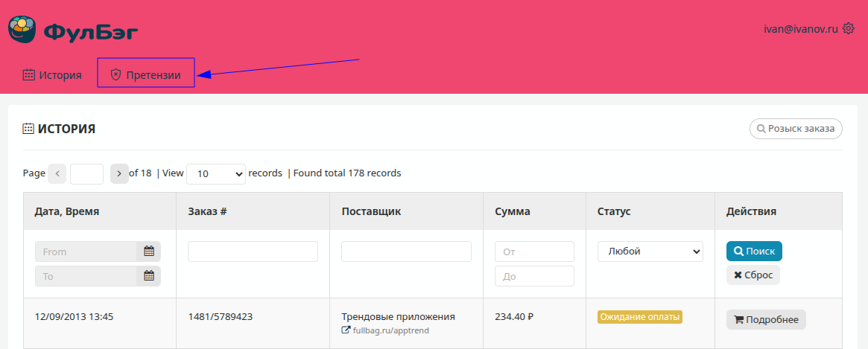Click calendar icon in From date field
The image size is (868, 349).
pyautogui.click(x=148, y=252)
